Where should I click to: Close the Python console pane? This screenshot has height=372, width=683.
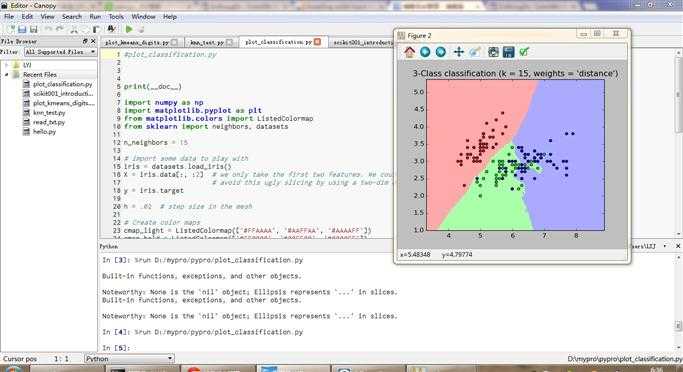[x=678, y=246]
